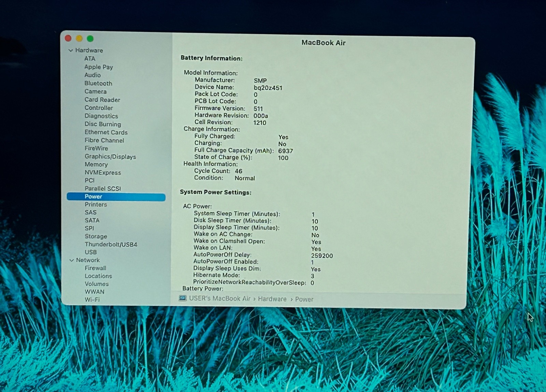Select WWAN under Network
Image resolution: width=546 pixels, height=392 pixels.
click(x=95, y=292)
